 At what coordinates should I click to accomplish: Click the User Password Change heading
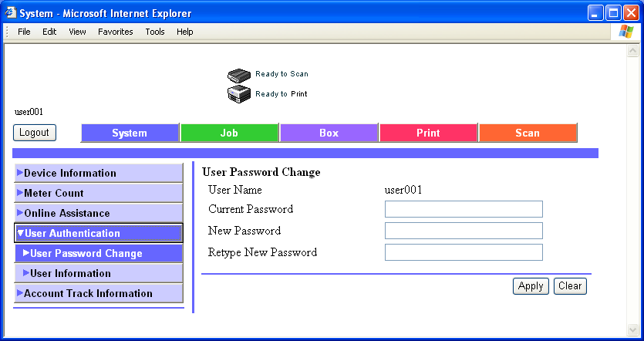(261, 172)
